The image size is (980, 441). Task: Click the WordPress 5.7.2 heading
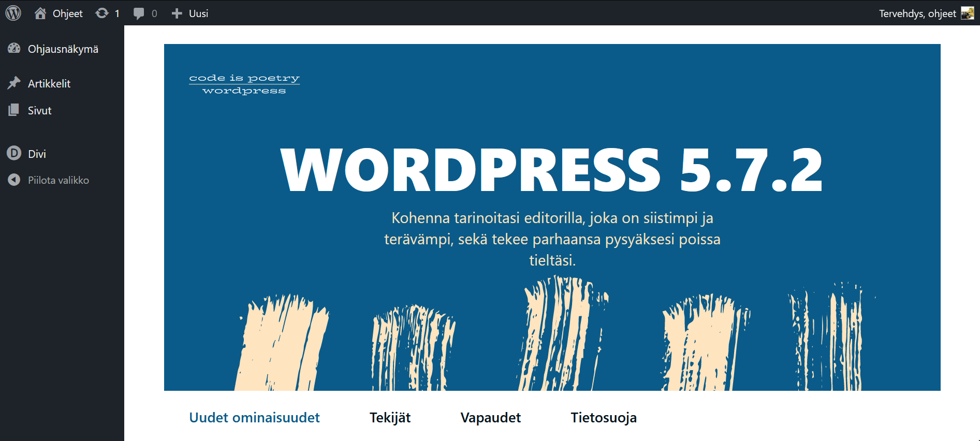[x=552, y=169]
